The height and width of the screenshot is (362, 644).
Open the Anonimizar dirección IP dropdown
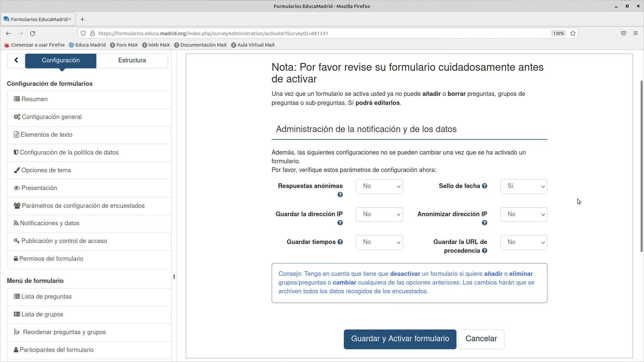pyautogui.click(x=524, y=215)
